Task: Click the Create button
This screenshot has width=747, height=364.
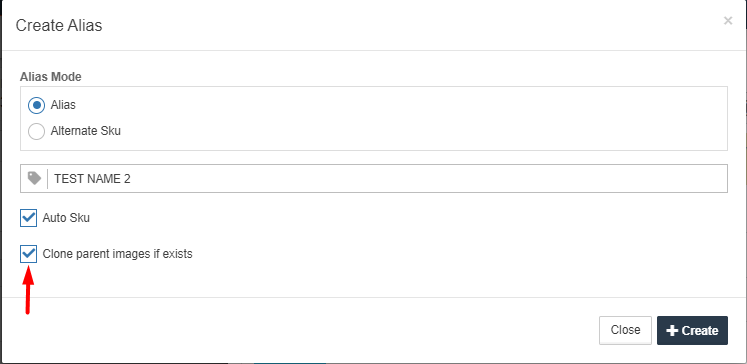Action: pyautogui.click(x=692, y=330)
